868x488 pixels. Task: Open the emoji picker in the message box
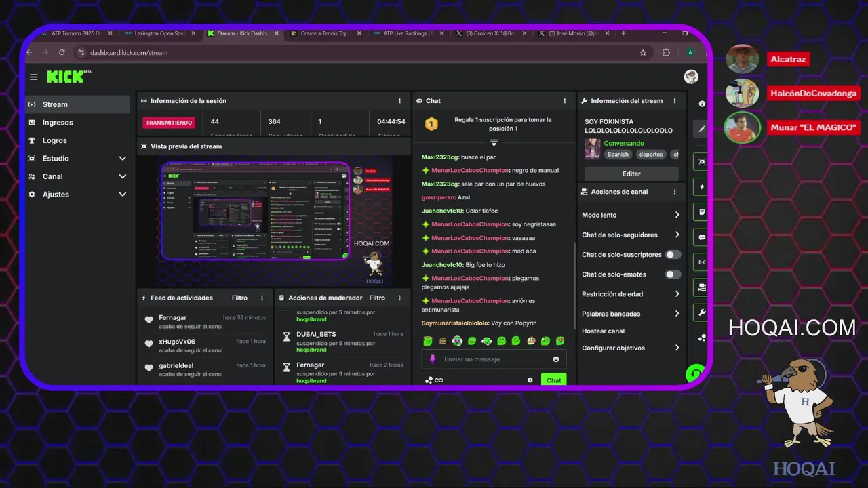(x=556, y=359)
